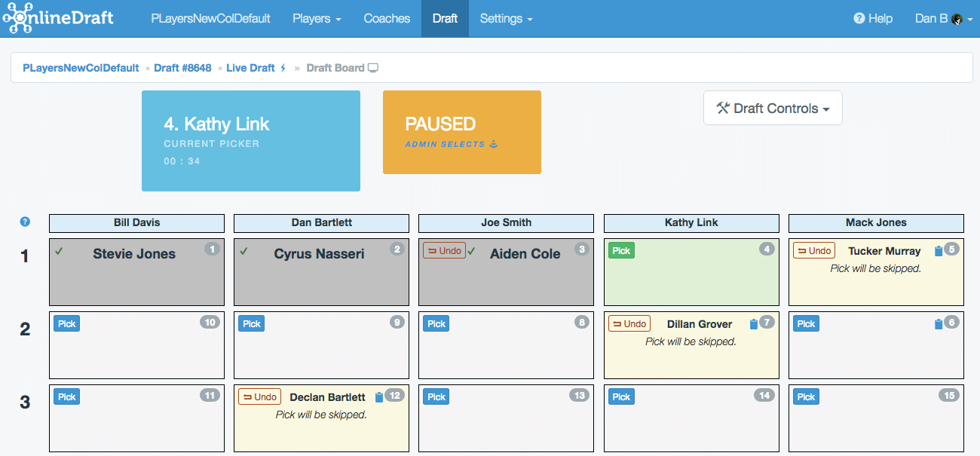Click the clipboard icon in pick 6 cell

tap(939, 324)
